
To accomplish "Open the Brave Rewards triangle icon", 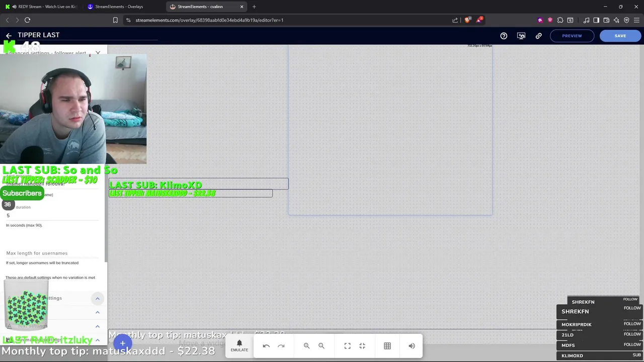I will (480, 20).
